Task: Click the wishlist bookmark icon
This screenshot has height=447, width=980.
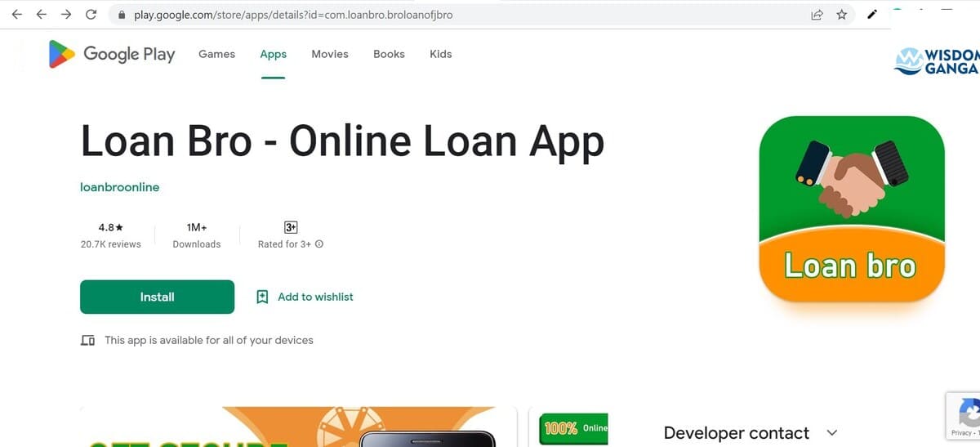Action: pos(262,297)
